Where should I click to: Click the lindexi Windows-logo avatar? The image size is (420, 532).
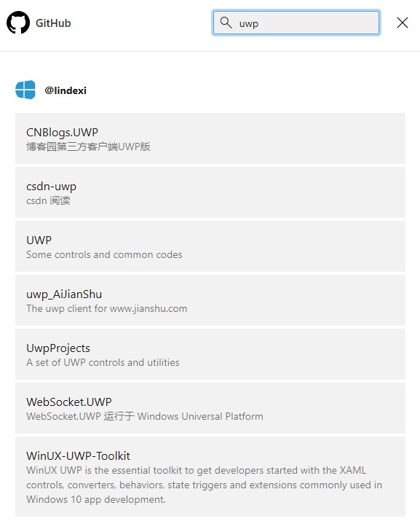(x=25, y=90)
